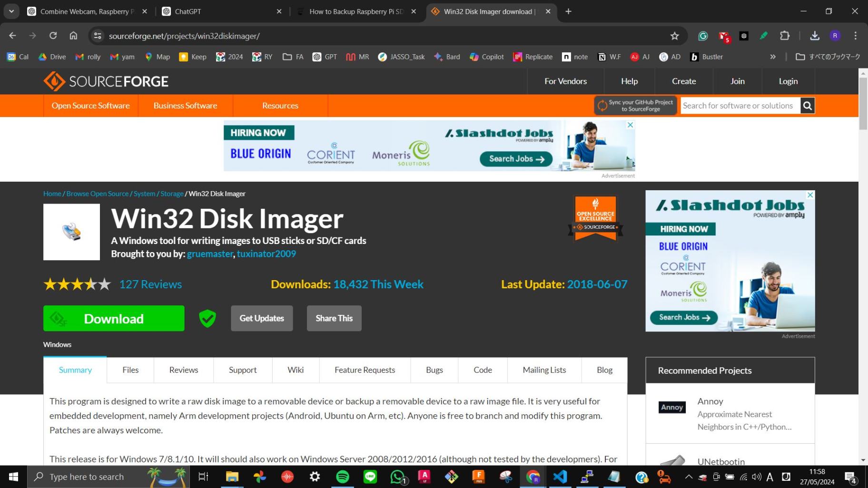Reload the page

53,36
